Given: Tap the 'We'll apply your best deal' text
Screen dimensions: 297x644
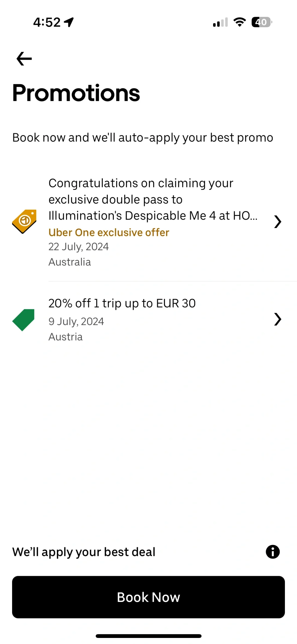Looking at the screenshot, I should [84, 552].
